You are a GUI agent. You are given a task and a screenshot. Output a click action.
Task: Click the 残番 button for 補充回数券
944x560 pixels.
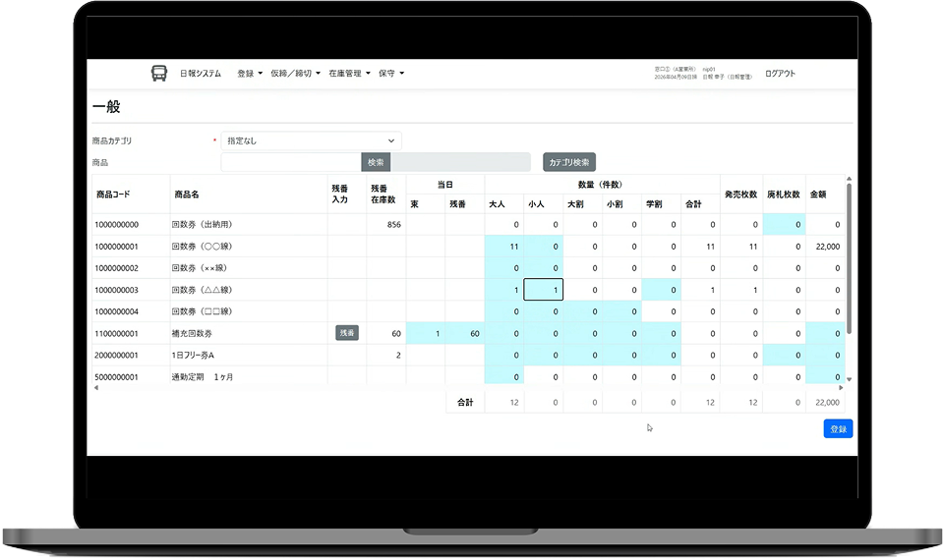(347, 333)
